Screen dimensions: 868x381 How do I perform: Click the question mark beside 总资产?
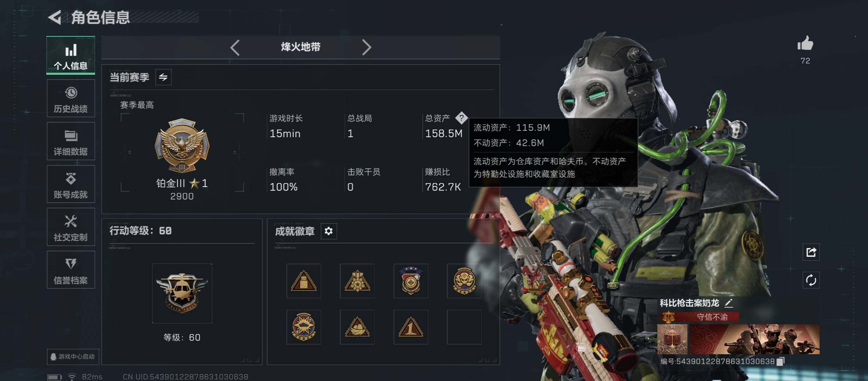pos(461,118)
